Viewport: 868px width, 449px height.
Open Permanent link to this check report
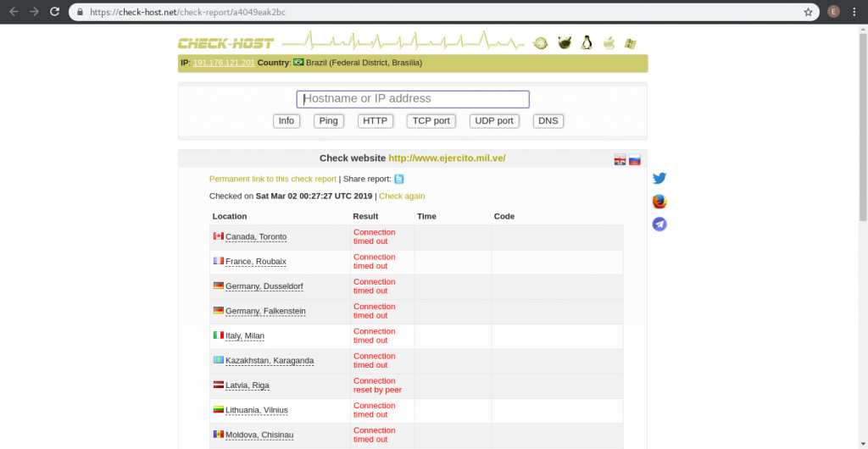click(273, 179)
